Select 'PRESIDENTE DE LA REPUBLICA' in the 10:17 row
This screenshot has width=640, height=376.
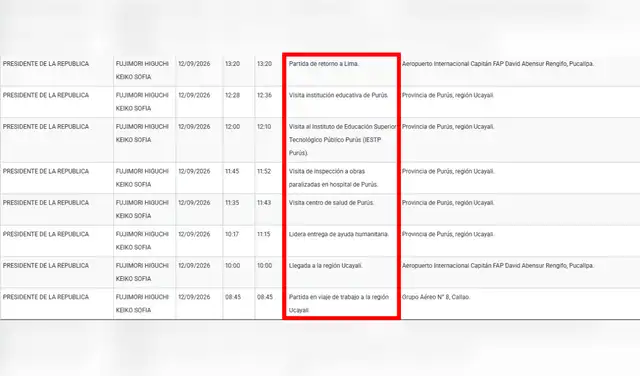46,234
